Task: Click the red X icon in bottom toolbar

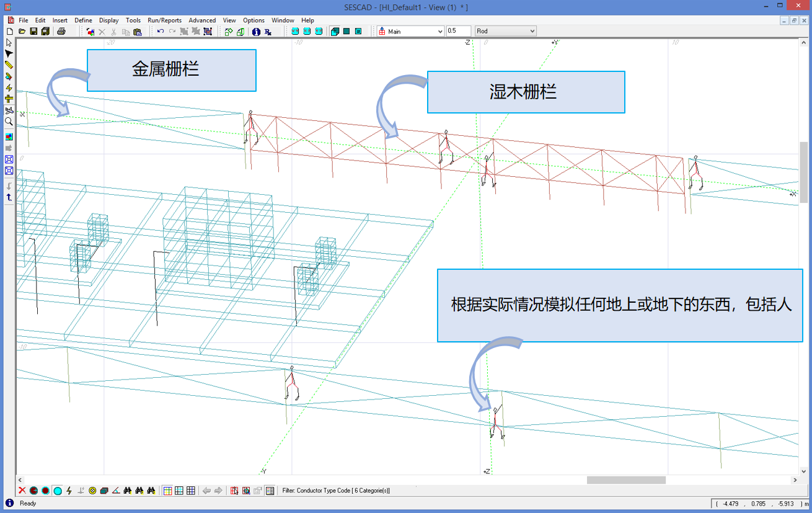Action: [22, 491]
